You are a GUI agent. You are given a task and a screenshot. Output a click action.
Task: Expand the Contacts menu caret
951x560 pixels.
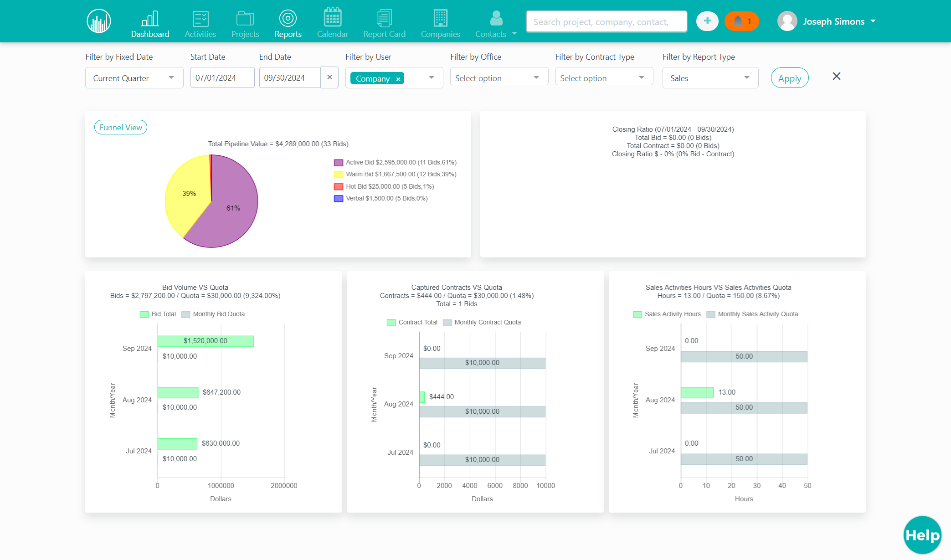(x=514, y=33)
